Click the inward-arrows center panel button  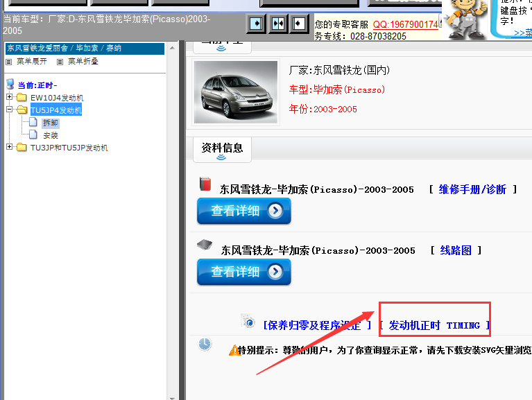[x=278, y=24]
